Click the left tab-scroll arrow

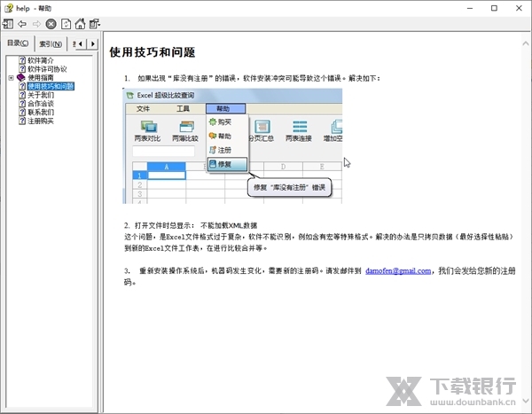[81, 43]
